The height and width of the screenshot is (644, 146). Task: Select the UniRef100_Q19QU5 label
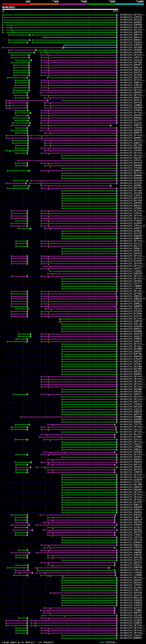pyautogui.click(x=131, y=480)
